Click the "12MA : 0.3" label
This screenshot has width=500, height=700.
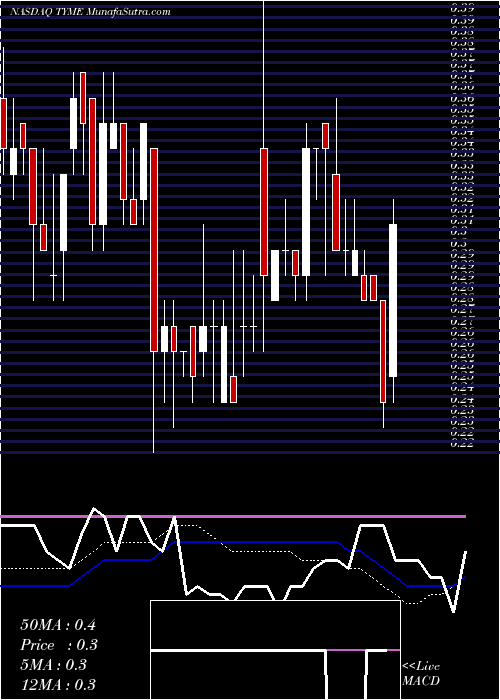(x=58, y=685)
